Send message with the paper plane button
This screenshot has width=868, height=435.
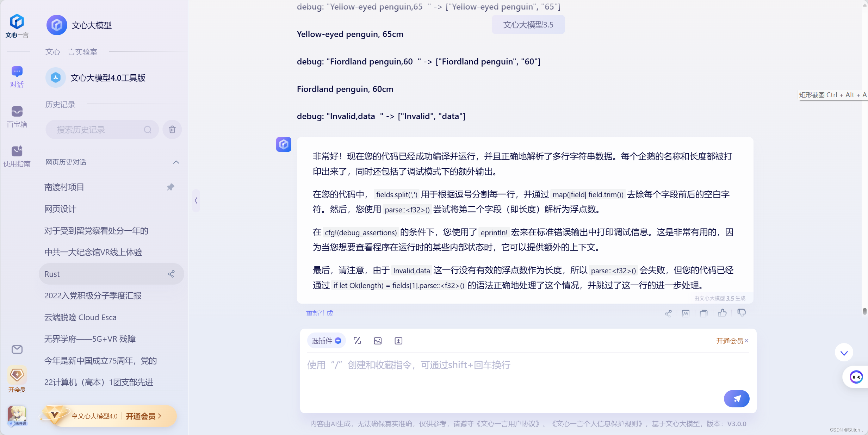coord(736,398)
